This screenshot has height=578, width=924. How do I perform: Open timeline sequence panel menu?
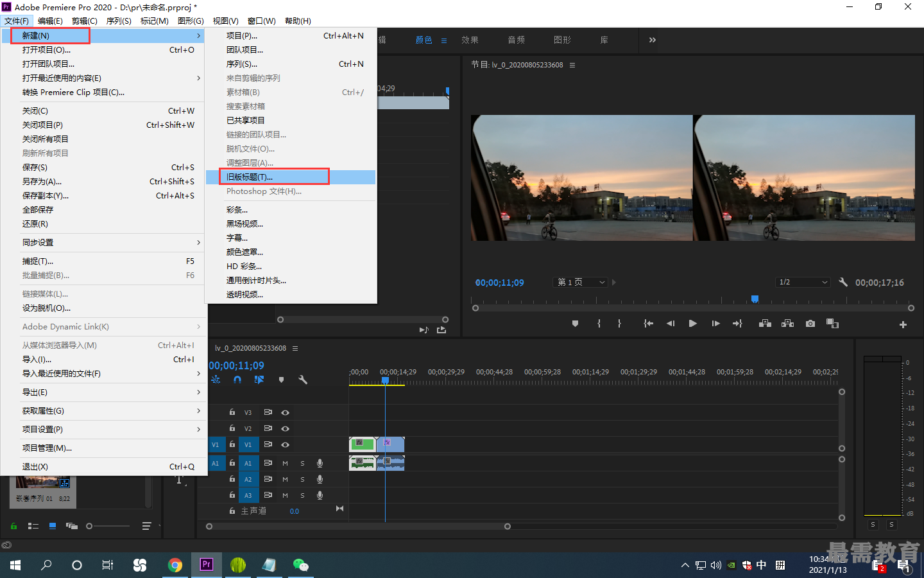(295, 348)
